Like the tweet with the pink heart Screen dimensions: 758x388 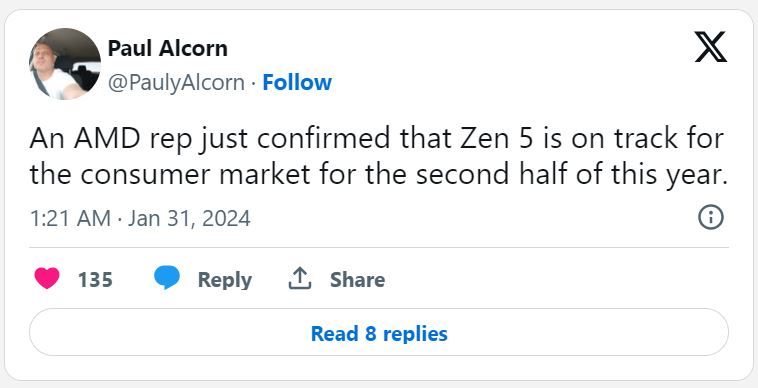pos(47,279)
